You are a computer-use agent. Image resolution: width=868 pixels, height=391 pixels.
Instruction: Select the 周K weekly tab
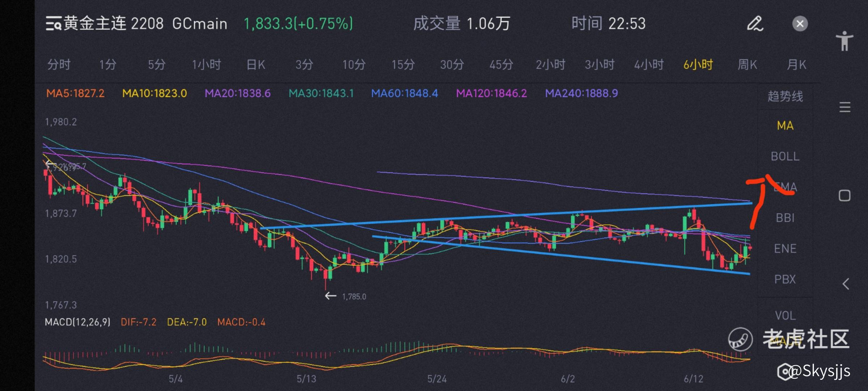point(747,65)
